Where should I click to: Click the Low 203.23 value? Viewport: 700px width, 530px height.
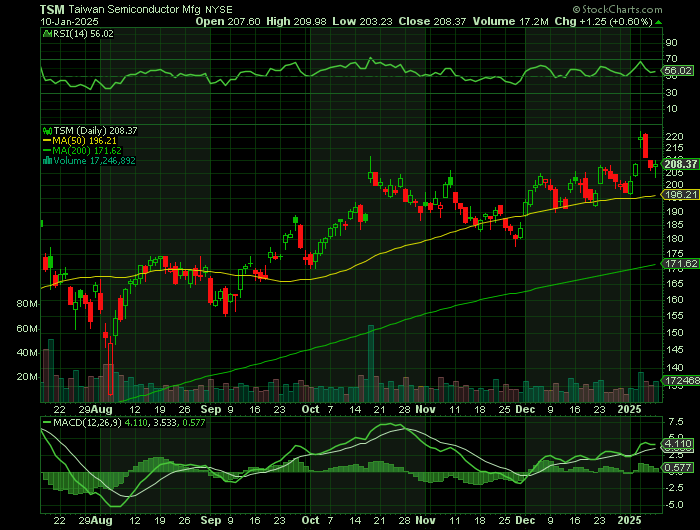(362, 21)
